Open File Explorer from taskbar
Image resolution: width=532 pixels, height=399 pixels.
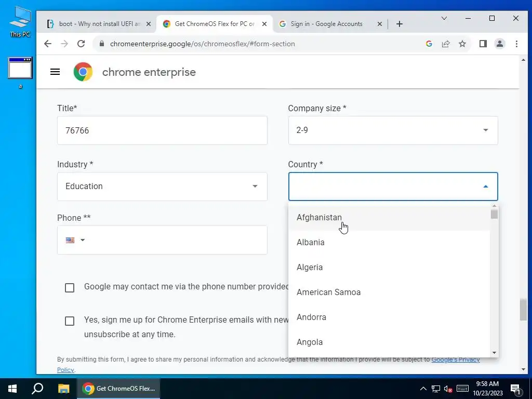63,389
